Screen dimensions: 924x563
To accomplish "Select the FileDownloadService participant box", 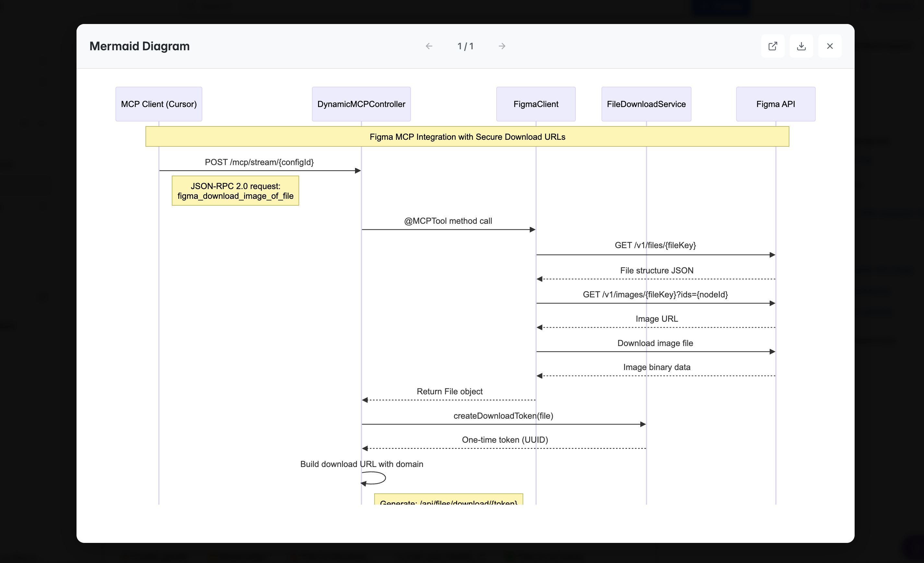I will point(646,104).
